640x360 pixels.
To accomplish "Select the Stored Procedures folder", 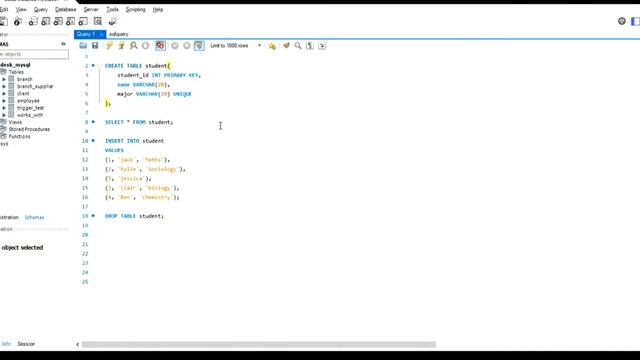I will pyautogui.click(x=29, y=129).
